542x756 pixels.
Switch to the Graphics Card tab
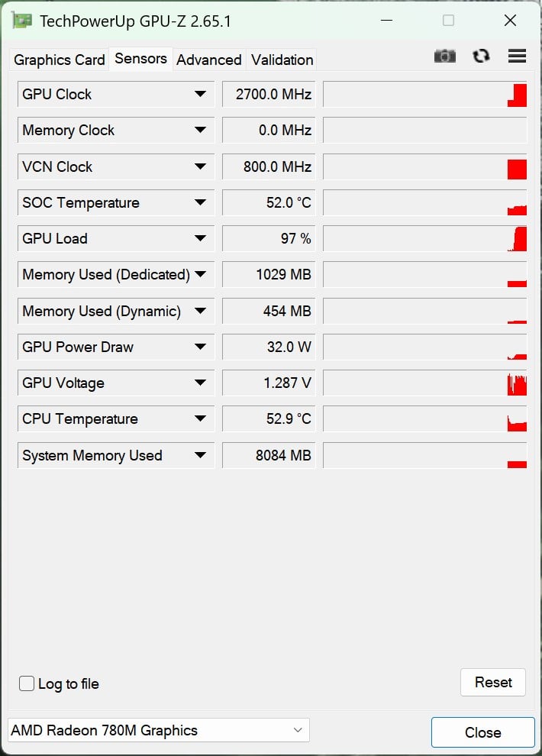point(60,60)
